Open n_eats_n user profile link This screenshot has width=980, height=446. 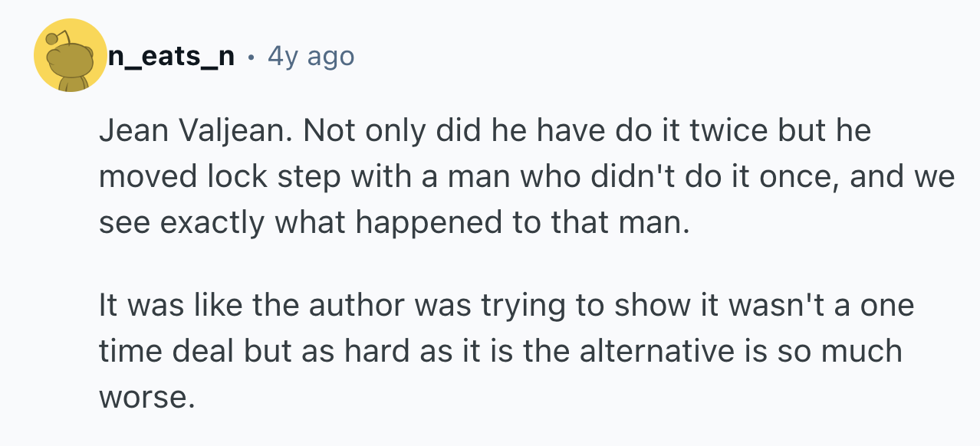pyautogui.click(x=170, y=56)
